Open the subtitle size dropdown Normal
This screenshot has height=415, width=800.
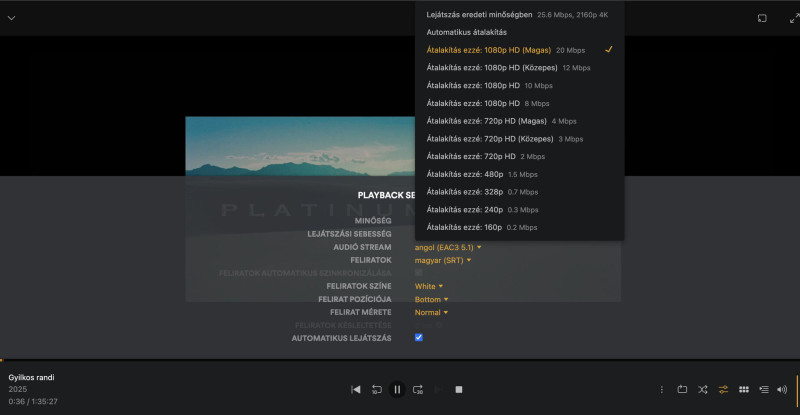tap(431, 312)
